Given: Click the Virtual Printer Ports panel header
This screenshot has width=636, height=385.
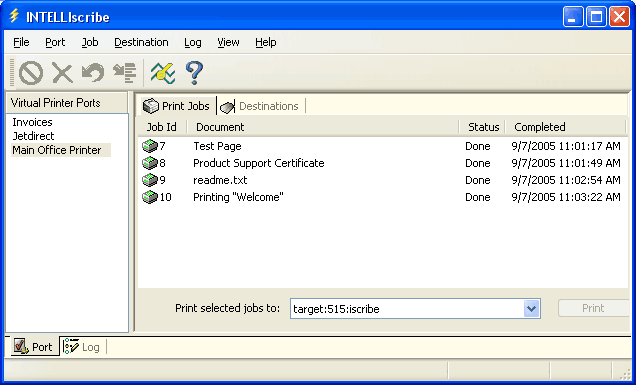Looking at the screenshot, I should (67, 103).
